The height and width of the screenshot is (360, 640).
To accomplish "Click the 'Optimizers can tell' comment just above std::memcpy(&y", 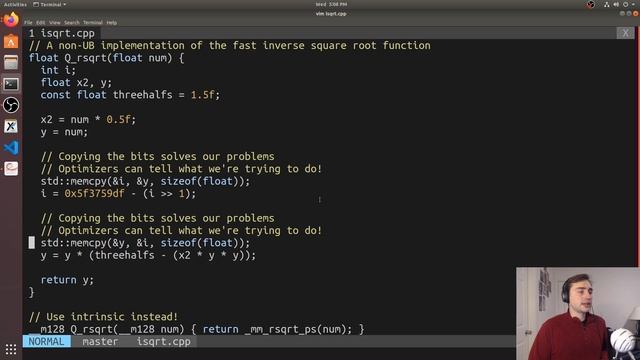I will coord(181,231).
